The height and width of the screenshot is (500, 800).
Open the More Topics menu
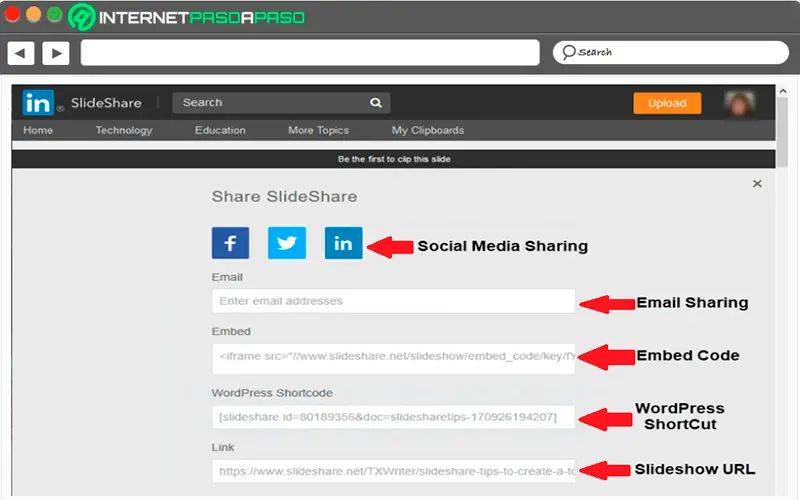[x=318, y=130]
